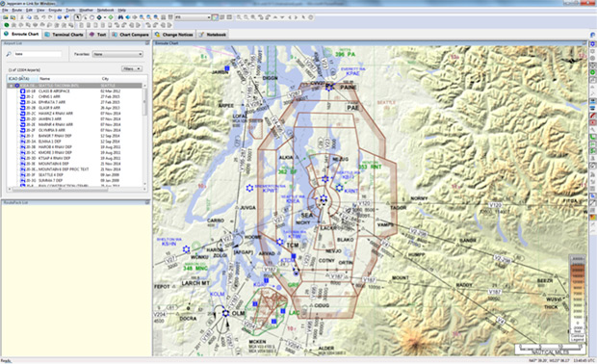Select the circle tool beside the pointer

tap(92, 17)
